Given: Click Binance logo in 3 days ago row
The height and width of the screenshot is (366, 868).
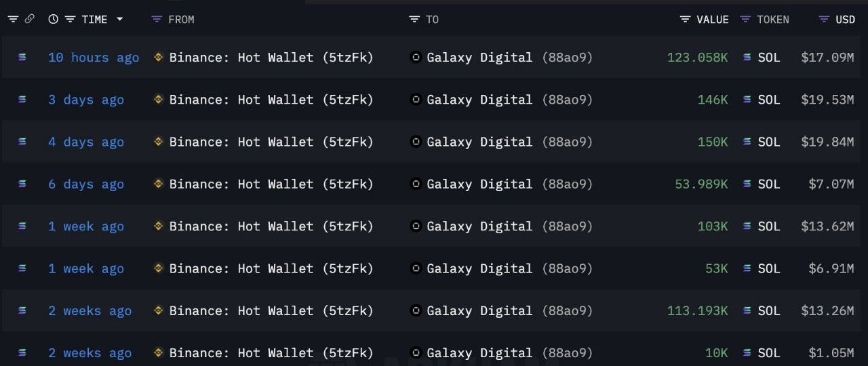Looking at the screenshot, I should click(x=159, y=100).
